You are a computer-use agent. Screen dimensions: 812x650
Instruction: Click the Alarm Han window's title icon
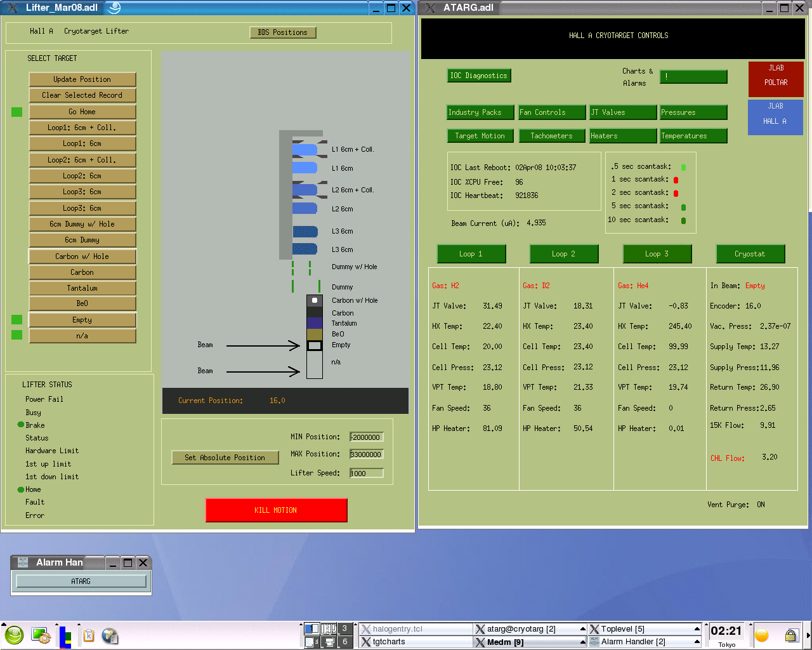point(23,562)
